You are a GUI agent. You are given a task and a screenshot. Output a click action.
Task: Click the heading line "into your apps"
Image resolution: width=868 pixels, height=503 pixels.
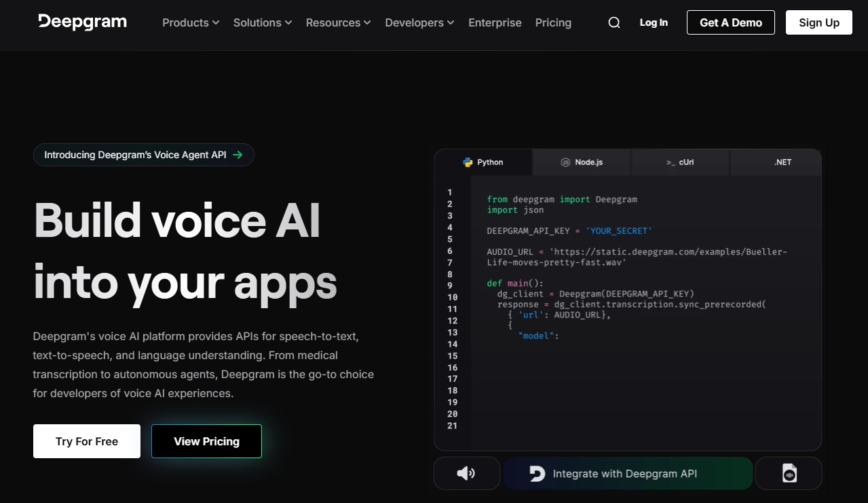[x=185, y=282]
